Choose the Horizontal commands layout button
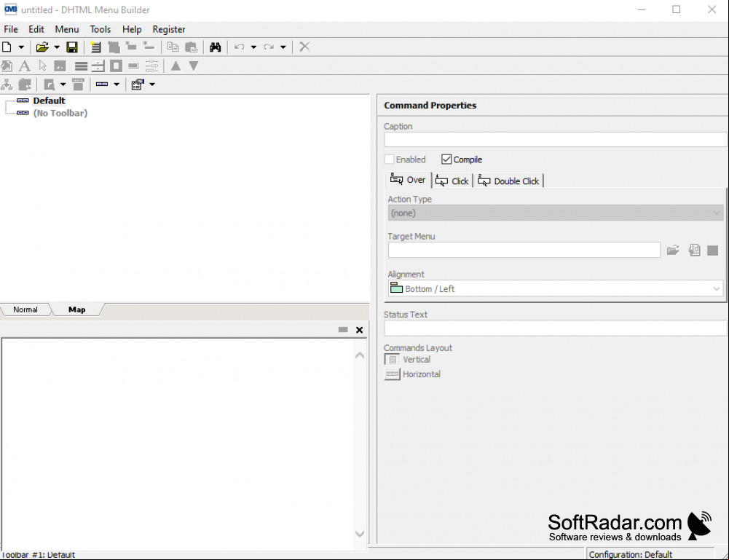This screenshot has height=560, width=729. 392,374
